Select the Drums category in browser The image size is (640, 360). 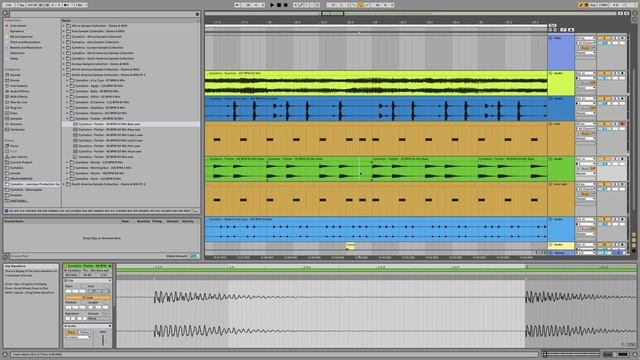coord(15,80)
